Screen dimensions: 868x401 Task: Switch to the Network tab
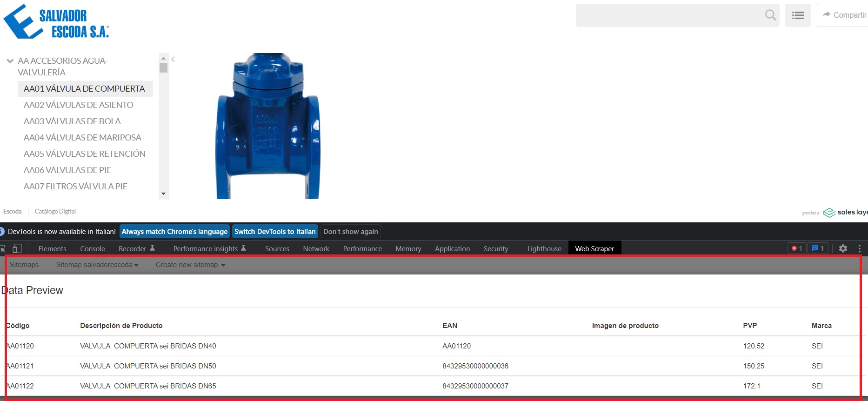pyautogui.click(x=316, y=249)
